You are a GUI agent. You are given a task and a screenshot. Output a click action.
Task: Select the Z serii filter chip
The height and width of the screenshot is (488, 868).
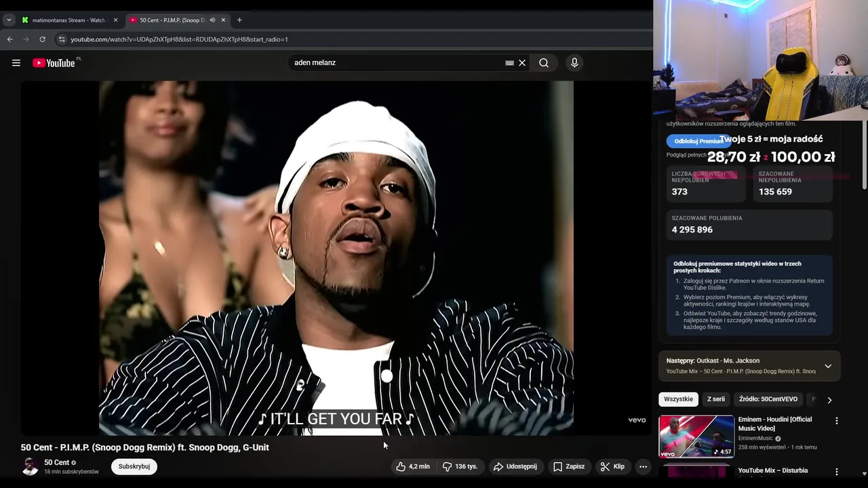[x=716, y=399]
